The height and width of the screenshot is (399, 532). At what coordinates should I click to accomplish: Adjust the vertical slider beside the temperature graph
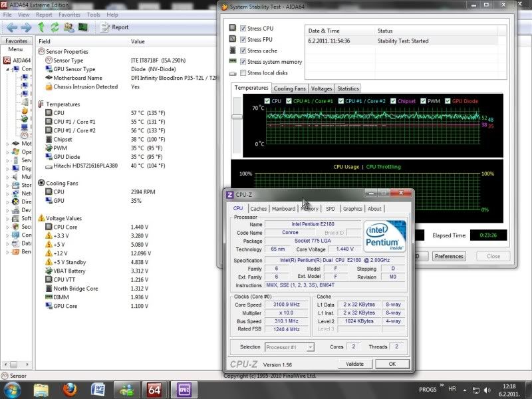[237, 117]
